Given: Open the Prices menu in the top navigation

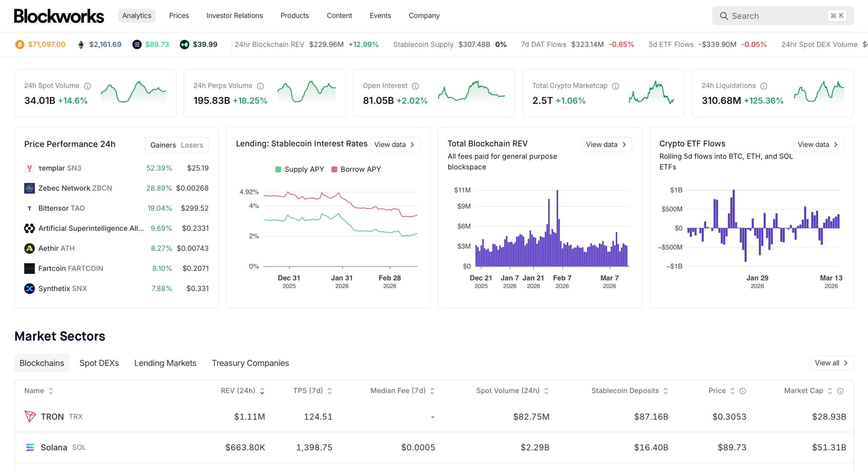Looking at the screenshot, I should (179, 16).
